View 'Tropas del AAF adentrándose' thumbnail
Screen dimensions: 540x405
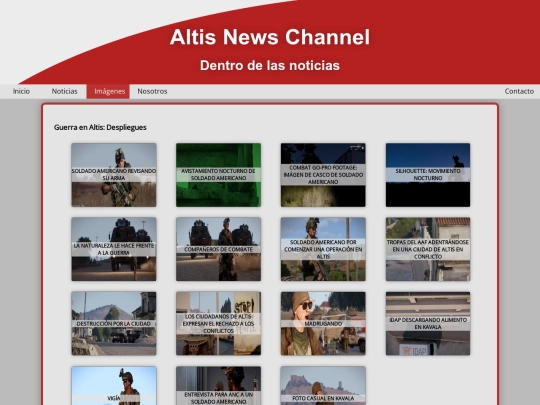coord(428,249)
